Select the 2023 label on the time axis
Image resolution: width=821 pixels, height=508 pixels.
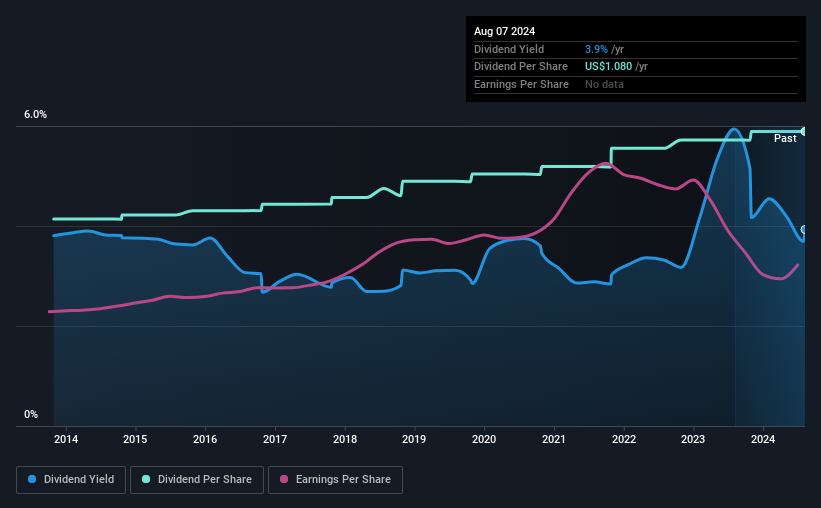coord(693,439)
